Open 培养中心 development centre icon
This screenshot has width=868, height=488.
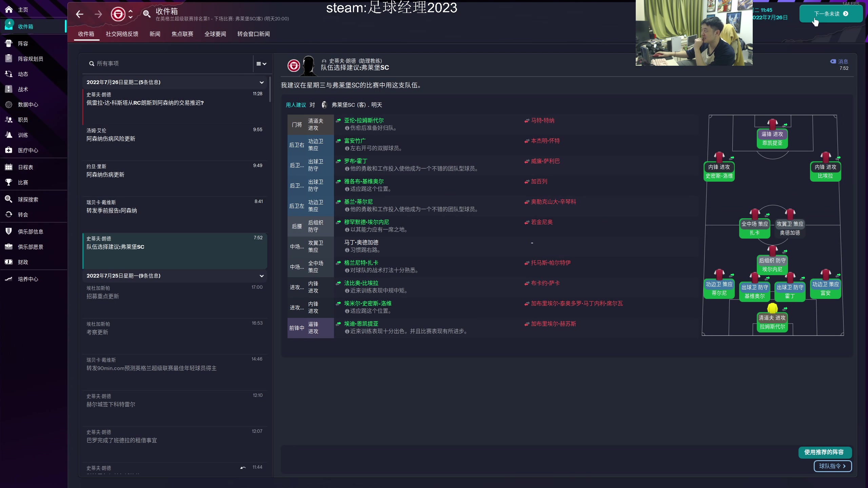click(x=9, y=279)
